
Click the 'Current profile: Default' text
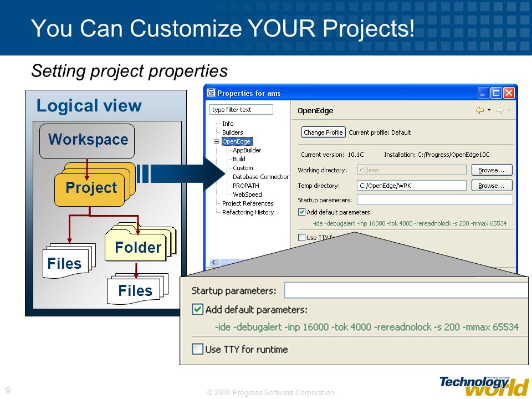click(x=380, y=132)
